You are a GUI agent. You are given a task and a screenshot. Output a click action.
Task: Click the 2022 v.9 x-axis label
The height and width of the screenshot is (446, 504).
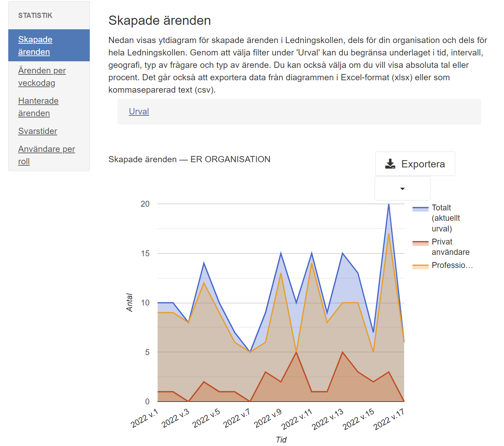(x=268, y=418)
